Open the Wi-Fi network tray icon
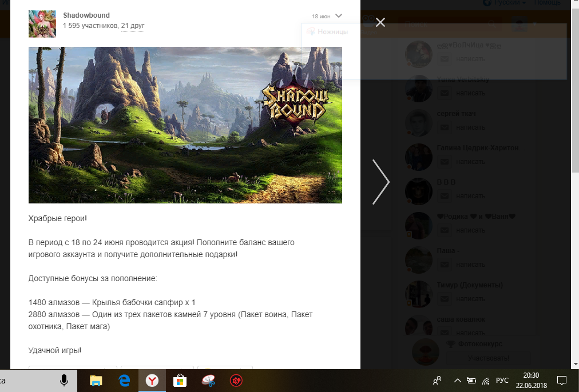Screen dimensions: 579x392 [x=486, y=381]
